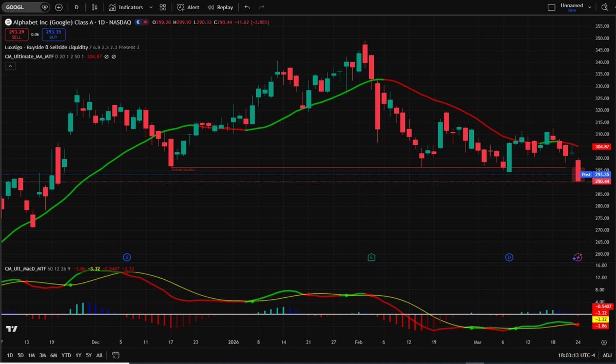The width and height of the screenshot is (616, 364).
Task: Set the time range to YTD
Action: tap(66, 355)
